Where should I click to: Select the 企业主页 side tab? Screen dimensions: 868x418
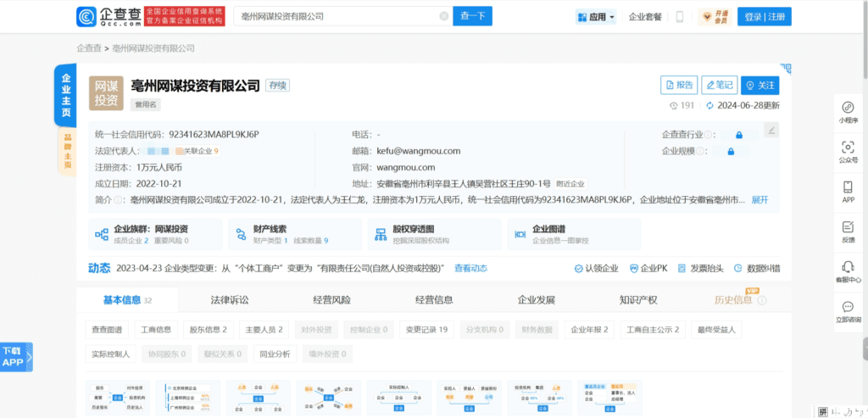65,95
